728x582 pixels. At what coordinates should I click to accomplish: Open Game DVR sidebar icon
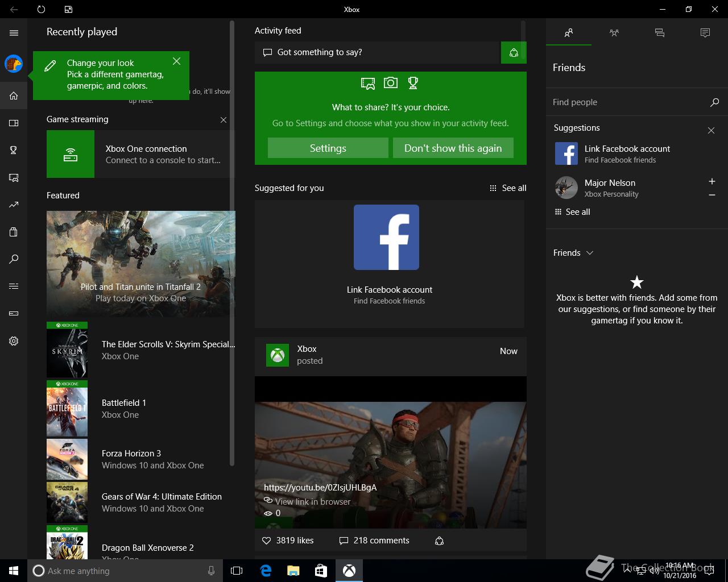coord(14,177)
